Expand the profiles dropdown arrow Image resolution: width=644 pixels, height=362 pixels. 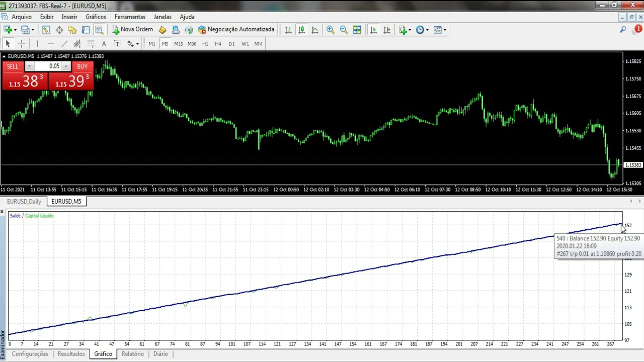coord(33,30)
